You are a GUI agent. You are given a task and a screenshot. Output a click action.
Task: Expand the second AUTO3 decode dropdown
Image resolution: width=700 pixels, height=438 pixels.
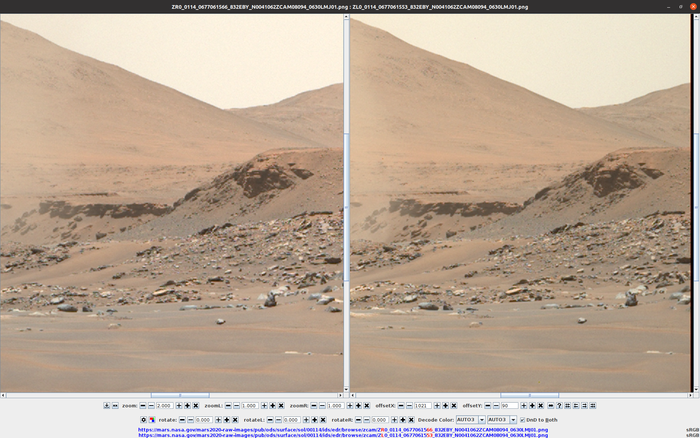coord(501,419)
